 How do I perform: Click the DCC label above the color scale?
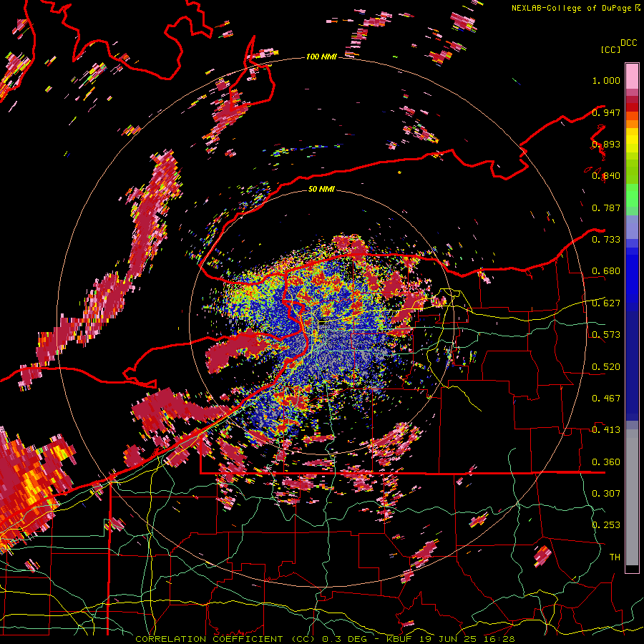tap(629, 43)
